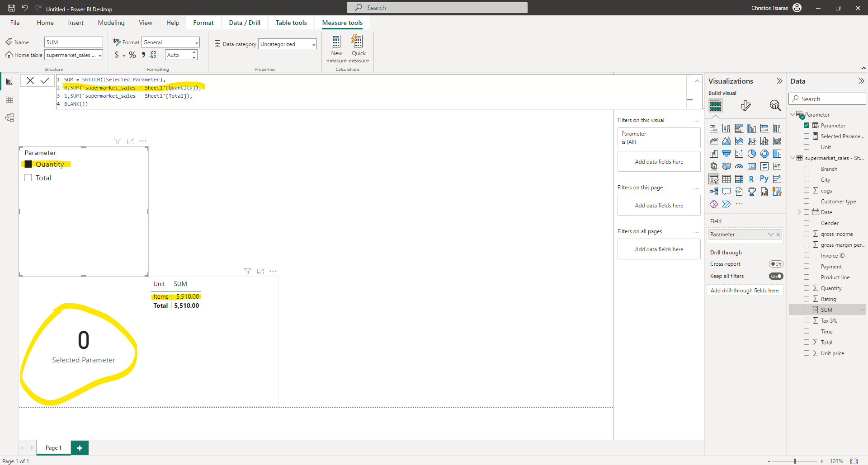Check the Branch field checkbox
Screen dimensions: 868x465
(x=807, y=169)
